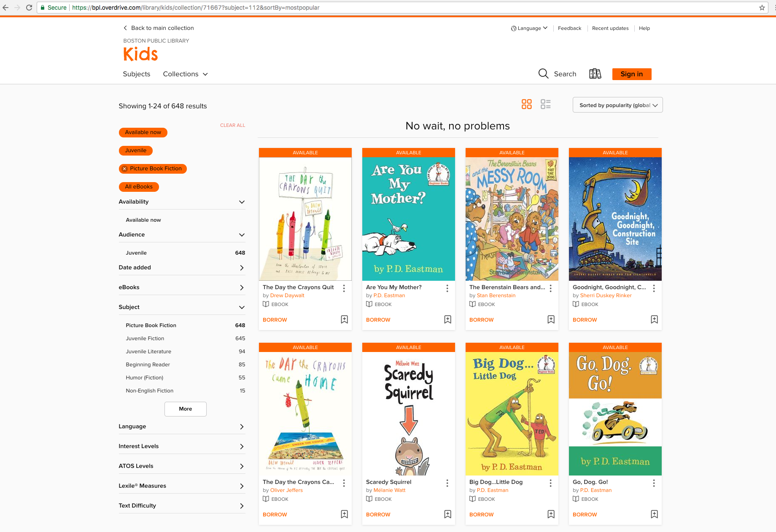
Task: Click the Sign in button
Action: 631,74
